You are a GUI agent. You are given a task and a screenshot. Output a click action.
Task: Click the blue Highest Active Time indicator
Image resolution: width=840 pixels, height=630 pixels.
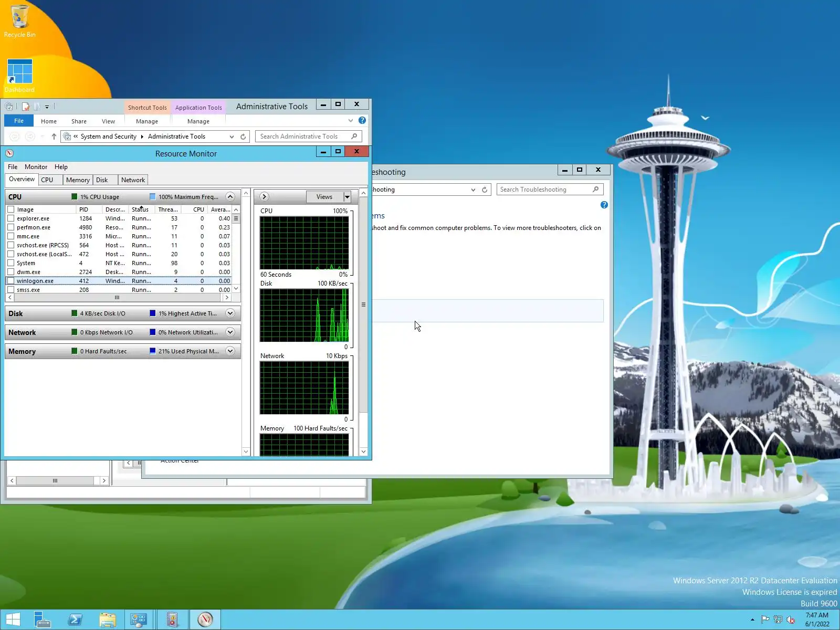point(152,313)
